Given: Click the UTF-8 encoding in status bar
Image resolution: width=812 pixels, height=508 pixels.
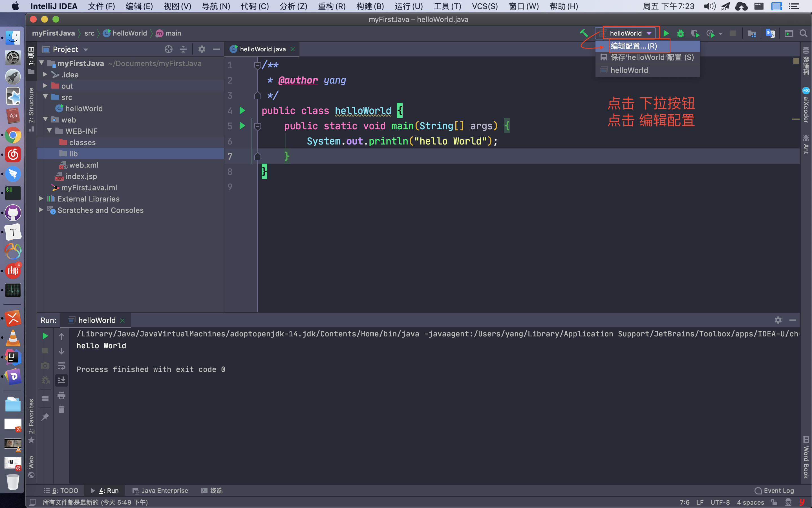Looking at the screenshot, I should pyautogui.click(x=720, y=502).
